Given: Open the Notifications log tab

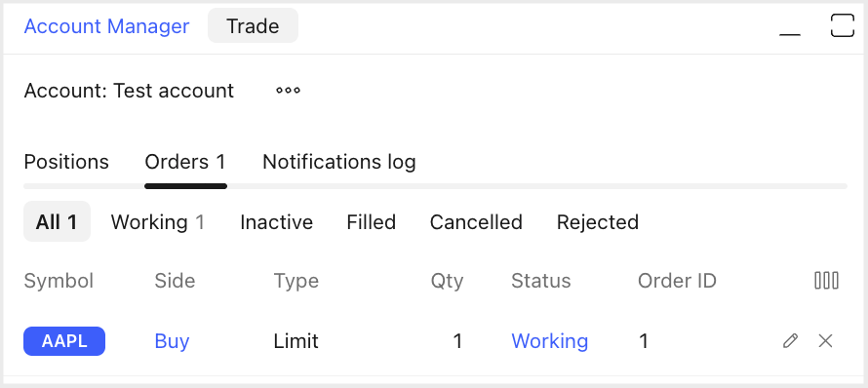Looking at the screenshot, I should [x=338, y=162].
